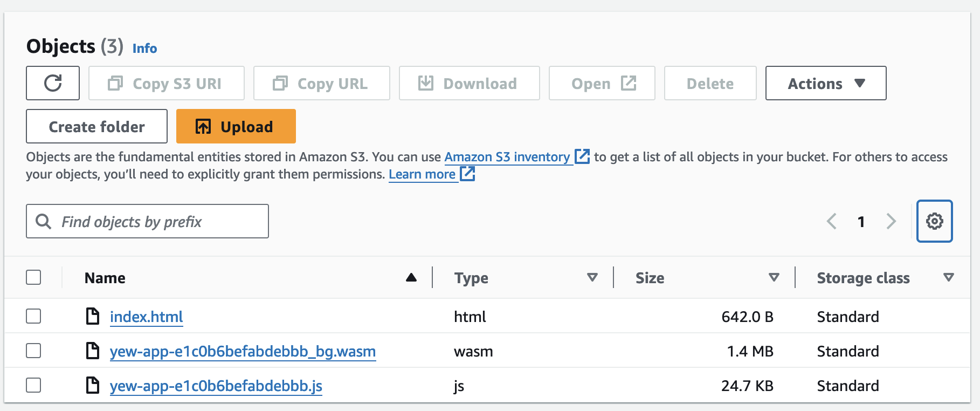Open the table preferences gear icon
This screenshot has height=411, width=980.
(934, 221)
